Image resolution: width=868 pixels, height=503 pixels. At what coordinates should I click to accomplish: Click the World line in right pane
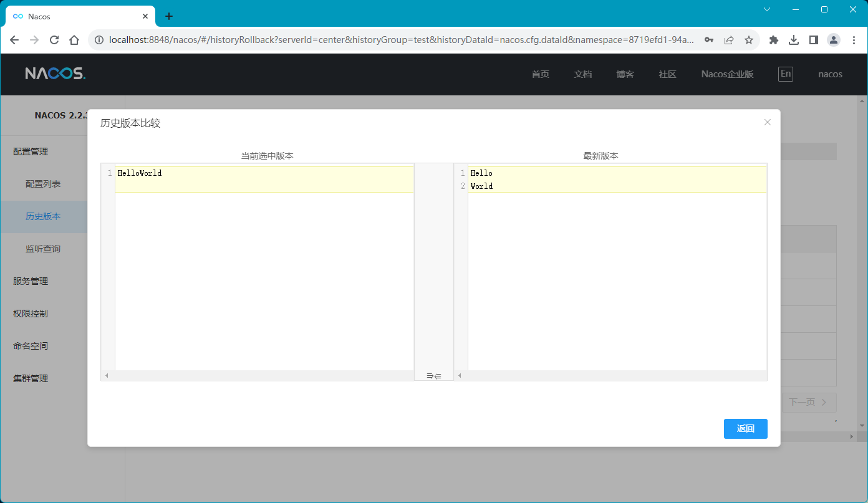(481, 186)
